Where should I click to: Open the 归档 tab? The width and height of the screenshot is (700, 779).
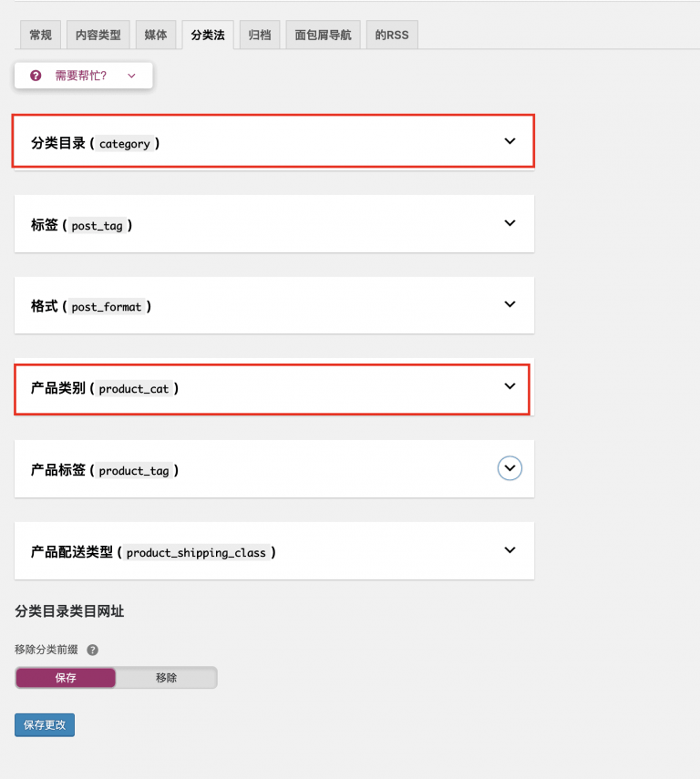click(x=260, y=35)
